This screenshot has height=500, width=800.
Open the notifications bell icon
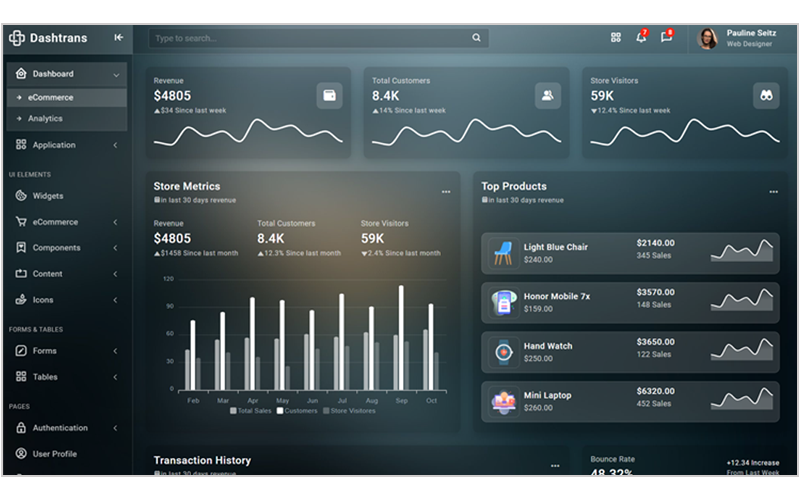(641, 38)
